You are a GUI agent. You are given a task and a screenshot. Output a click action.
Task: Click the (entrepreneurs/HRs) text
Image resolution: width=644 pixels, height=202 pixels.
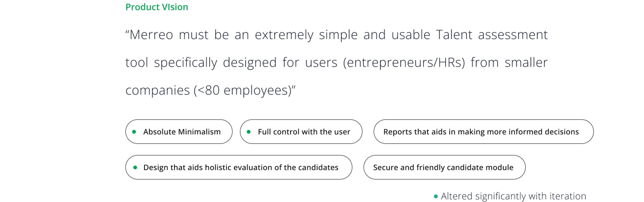pos(404,63)
